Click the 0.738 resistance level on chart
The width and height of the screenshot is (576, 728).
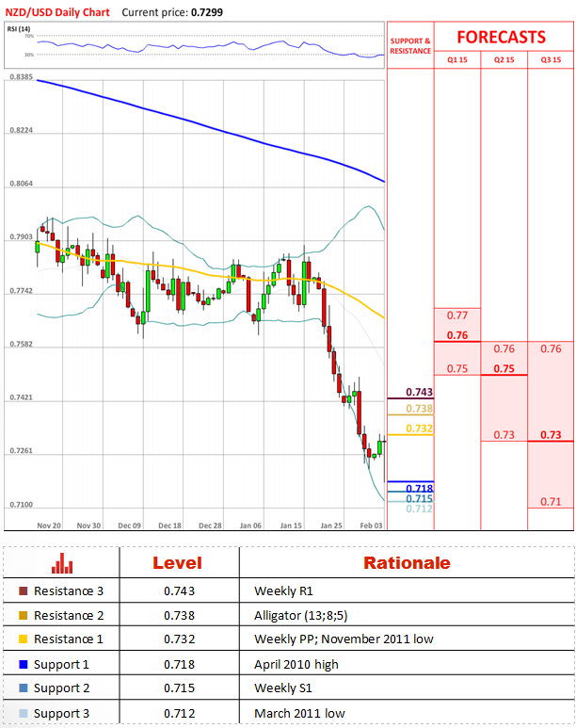tap(419, 409)
